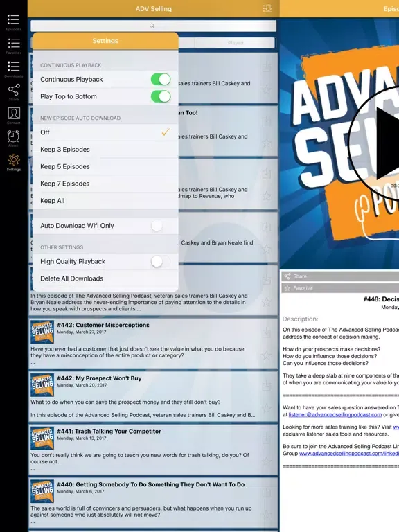The height and width of the screenshot is (532, 399).
Task: Tap thumbnail of episode #440
Action: pyautogui.click(x=42, y=491)
